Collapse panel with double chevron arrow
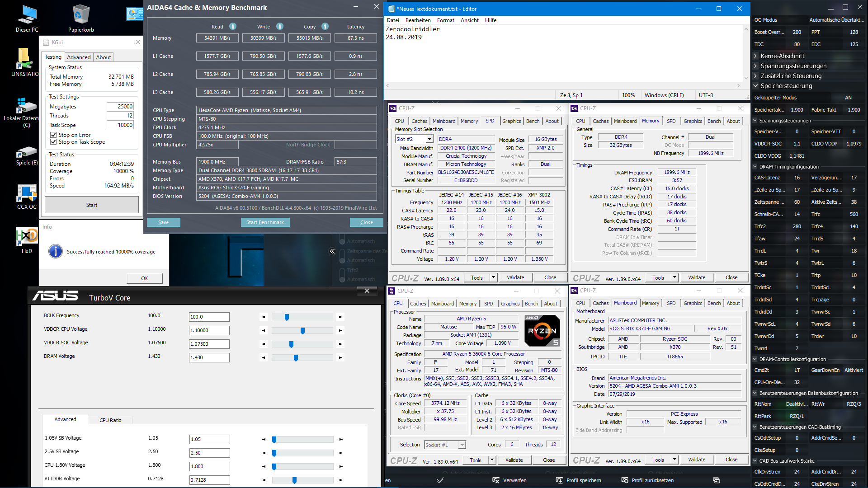868x488 pixels. coord(332,251)
